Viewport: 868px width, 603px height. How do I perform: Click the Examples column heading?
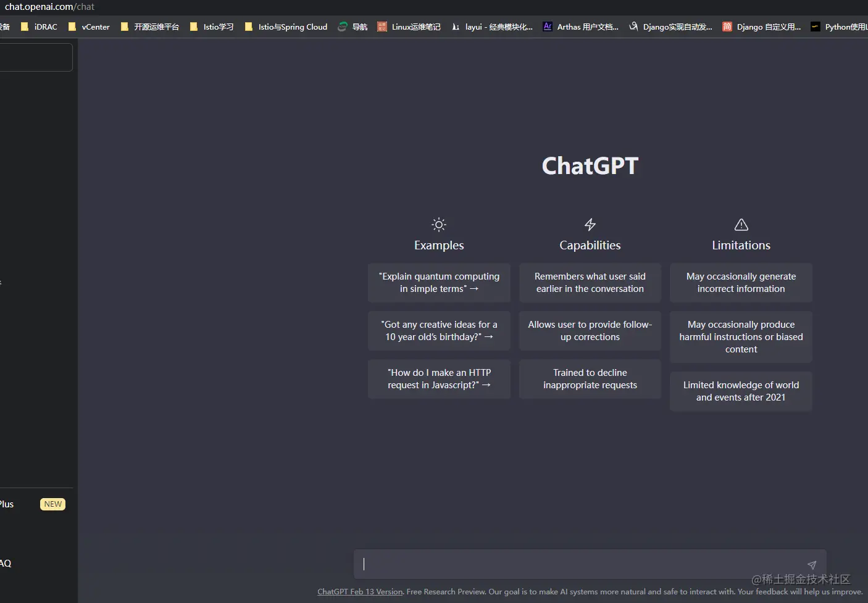pyautogui.click(x=439, y=245)
